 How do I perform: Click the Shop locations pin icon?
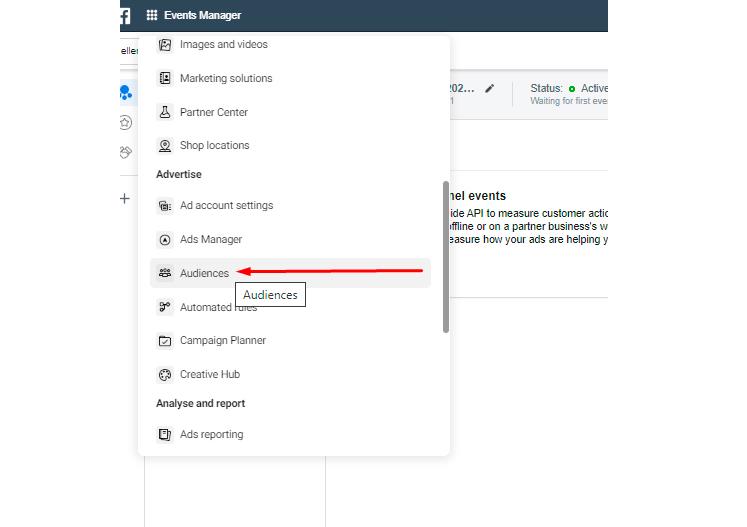click(165, 145)
